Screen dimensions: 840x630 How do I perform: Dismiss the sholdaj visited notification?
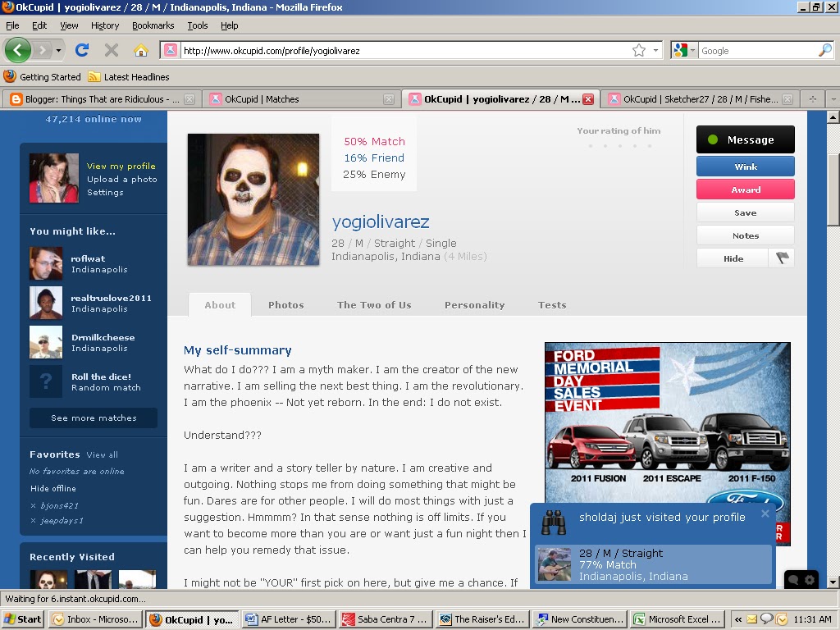[765, 514]
